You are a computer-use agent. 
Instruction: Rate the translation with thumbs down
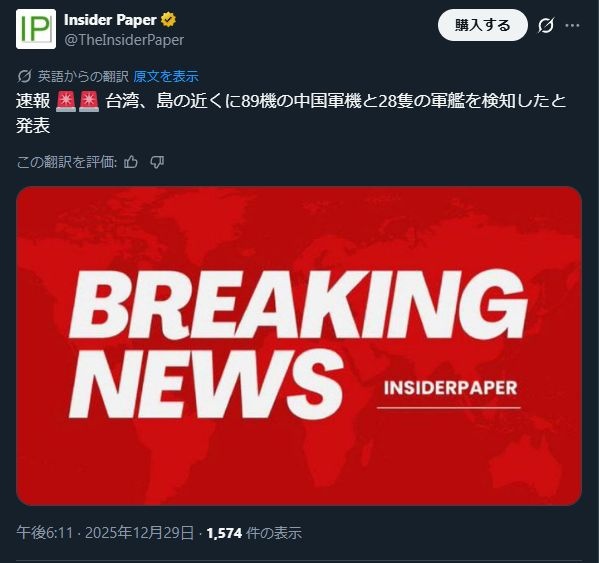click(157, 162)
